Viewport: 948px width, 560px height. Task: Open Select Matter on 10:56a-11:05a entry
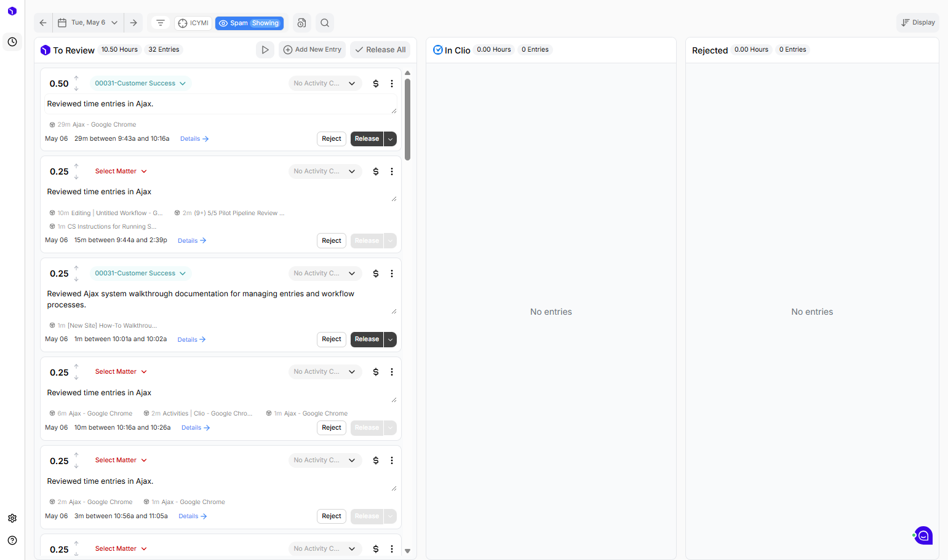[x=121, y=460]
